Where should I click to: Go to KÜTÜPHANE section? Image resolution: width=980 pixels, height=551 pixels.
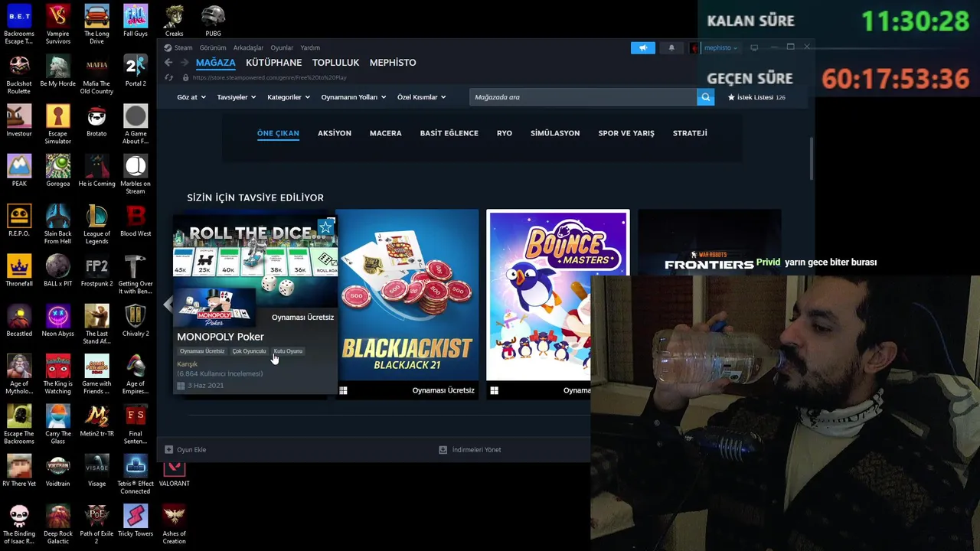[274, 63]
